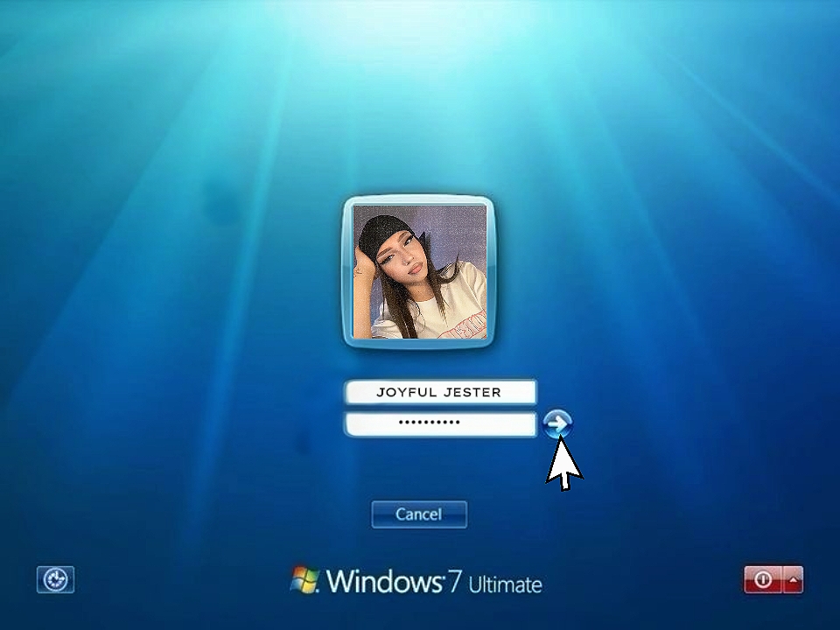Click the red power shutdown button
840x630 pixels.
tap(763, 579)
